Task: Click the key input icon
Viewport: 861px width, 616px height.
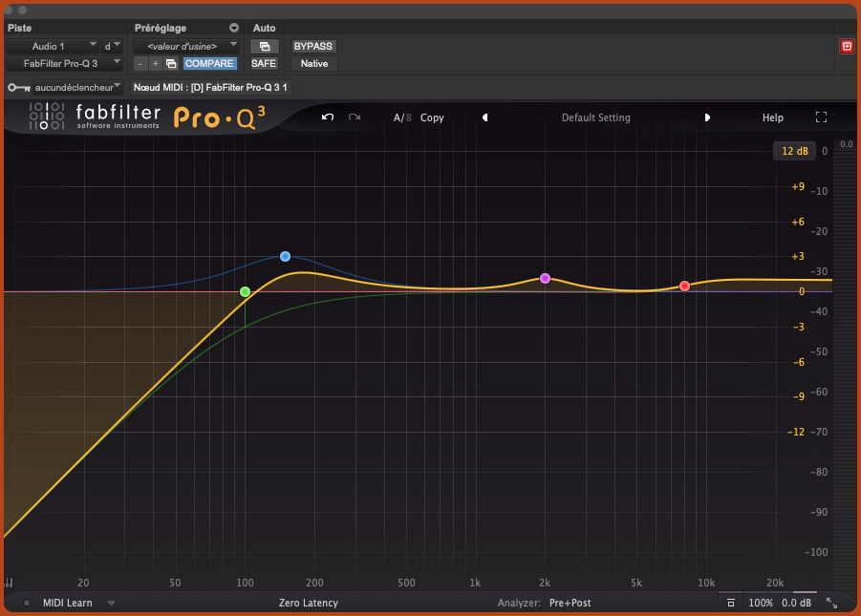Action: [x=18, y=87]
